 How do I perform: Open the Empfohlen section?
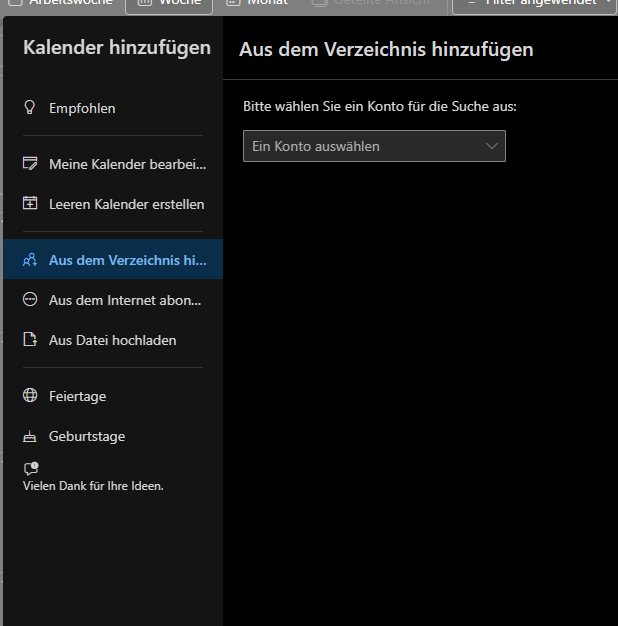point(113,108)
